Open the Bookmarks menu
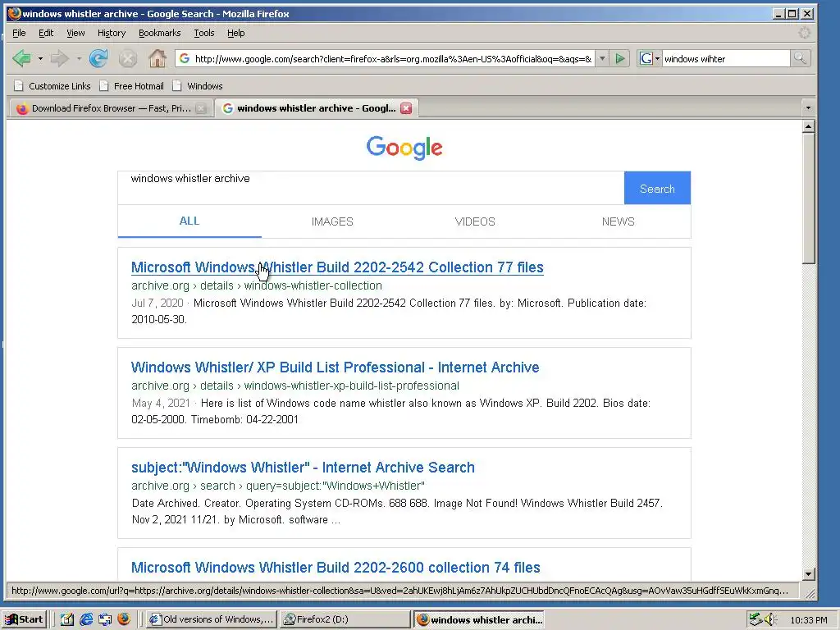This screenshot has height=630, width=840. 160,33
